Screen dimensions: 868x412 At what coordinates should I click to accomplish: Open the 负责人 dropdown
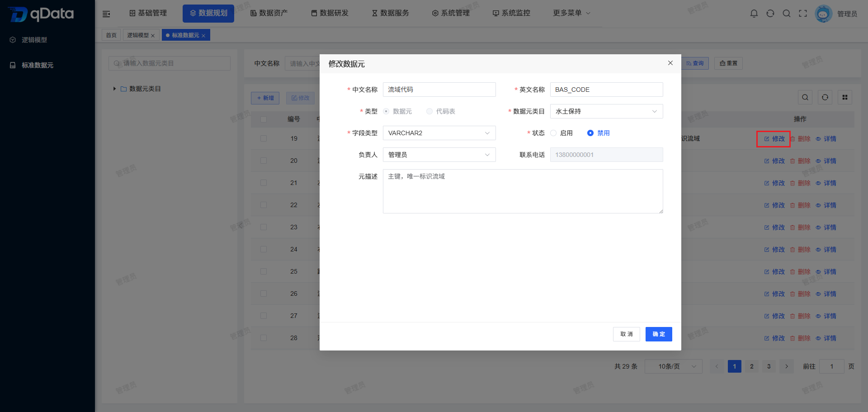[x=439, y=155]
